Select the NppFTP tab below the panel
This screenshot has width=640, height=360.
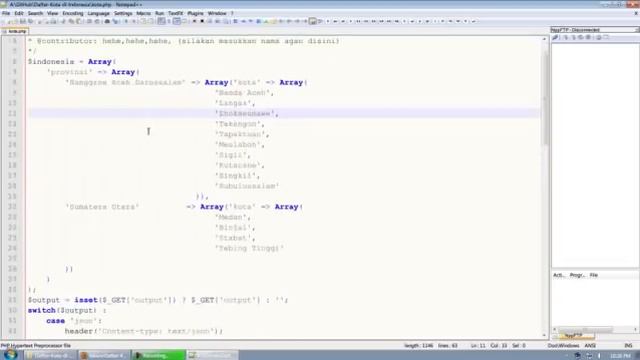[x=576, y=336]
